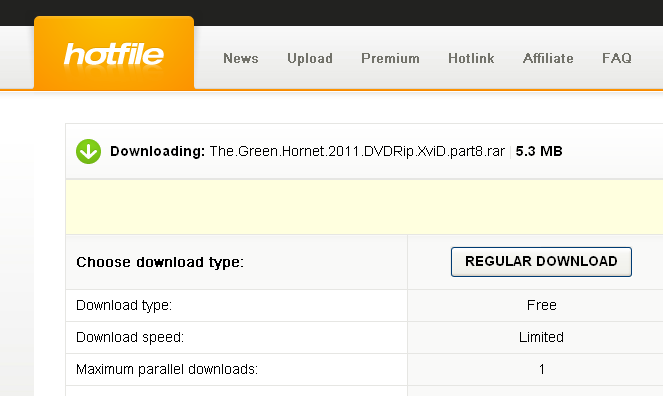This screenshot has width=663, height=396.
Task: Open the FAQ page
Action: pyautogui.click(x=617, y=58)
